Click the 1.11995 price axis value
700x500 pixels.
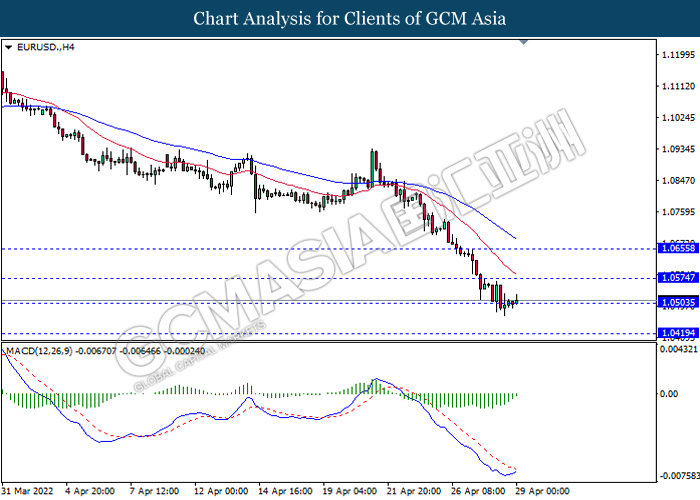coord(678,55)
